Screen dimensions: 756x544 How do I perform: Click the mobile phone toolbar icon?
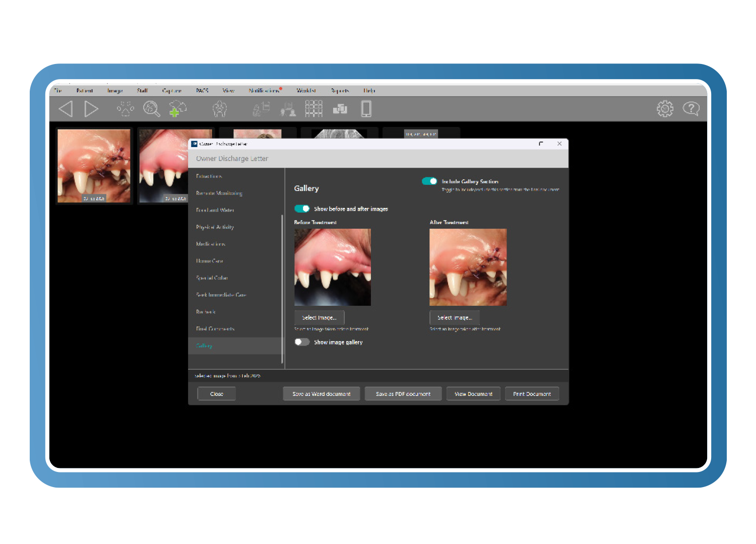coord(366,109)
